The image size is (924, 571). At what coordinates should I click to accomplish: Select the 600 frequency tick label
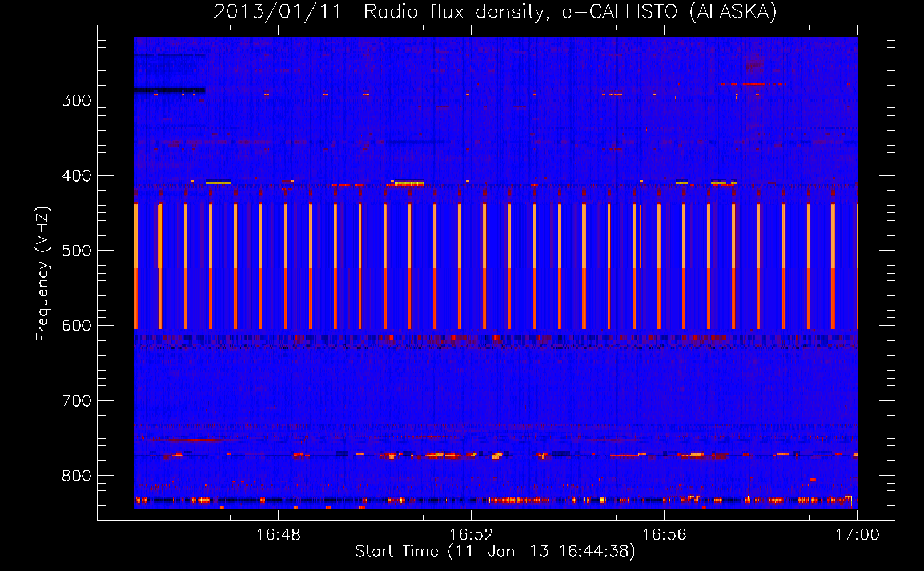point(77,325)
